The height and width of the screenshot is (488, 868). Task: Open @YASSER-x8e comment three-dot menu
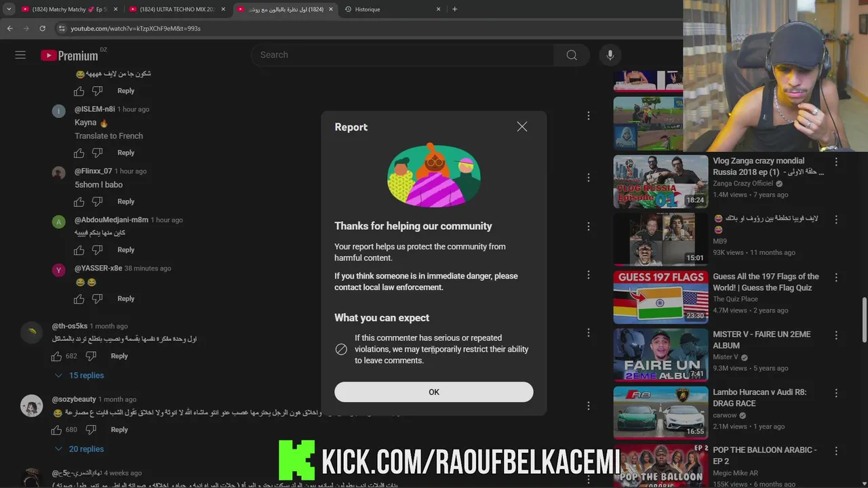tap(589, 275)
